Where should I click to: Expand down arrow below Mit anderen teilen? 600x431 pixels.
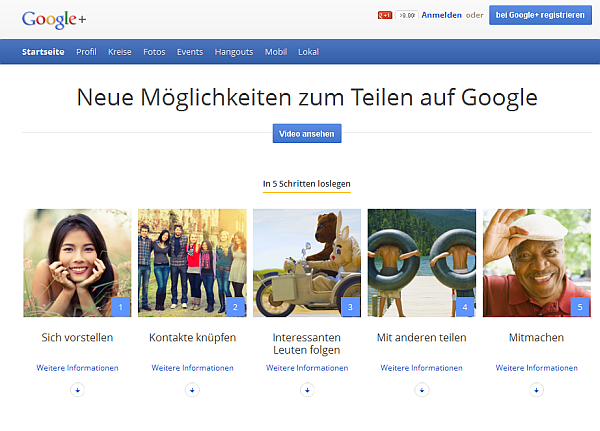pos(422,390)
